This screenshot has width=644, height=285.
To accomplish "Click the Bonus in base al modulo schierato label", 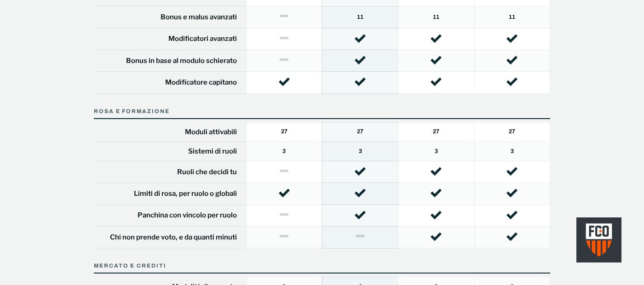I will click(181, 61).
